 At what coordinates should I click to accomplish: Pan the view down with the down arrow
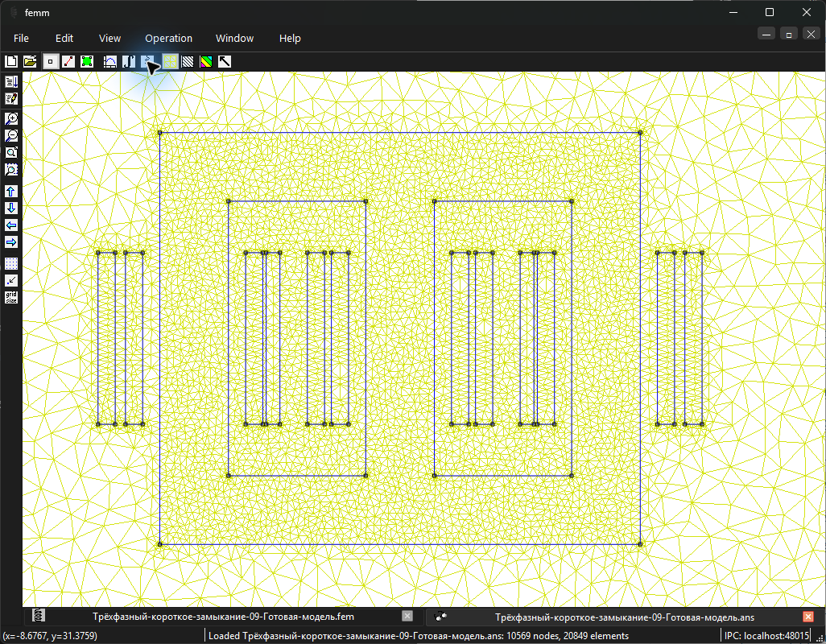click(11, 208)
